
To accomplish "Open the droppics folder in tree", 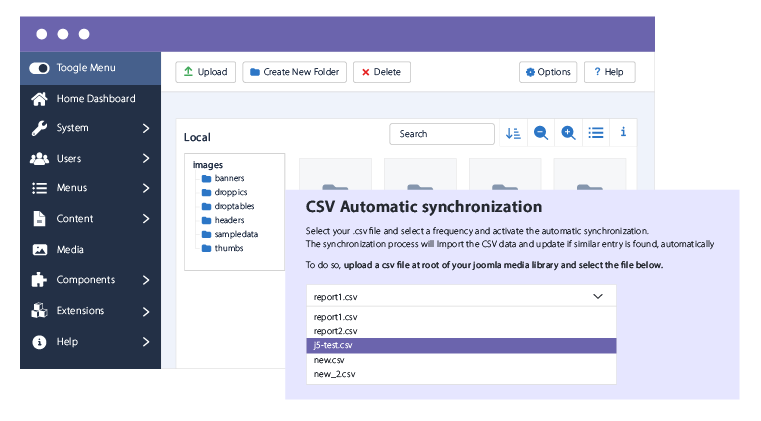I will [x=230, y=193].
